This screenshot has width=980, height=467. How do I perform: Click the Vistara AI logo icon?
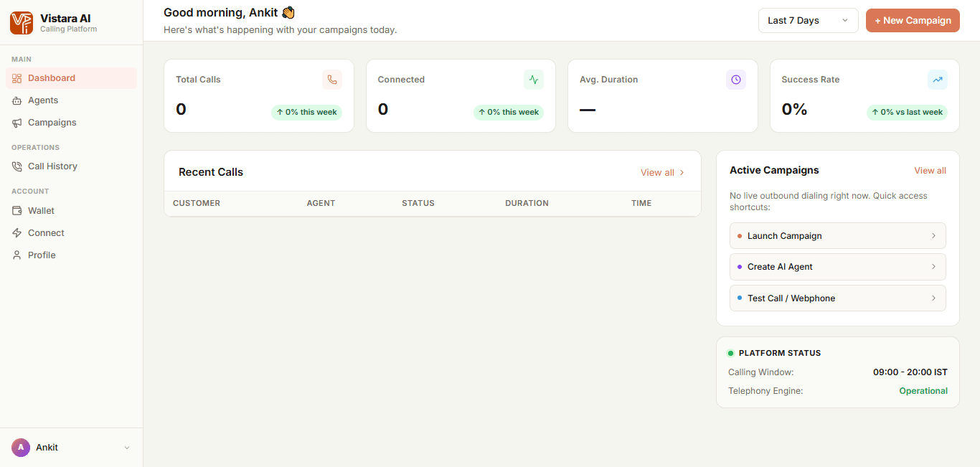tap(22, 23)
